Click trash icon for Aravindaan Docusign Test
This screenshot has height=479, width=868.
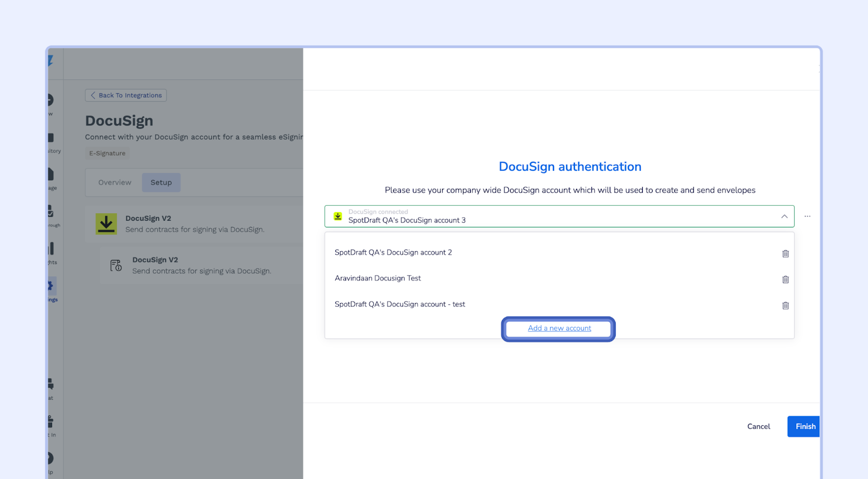pos(785,279)
